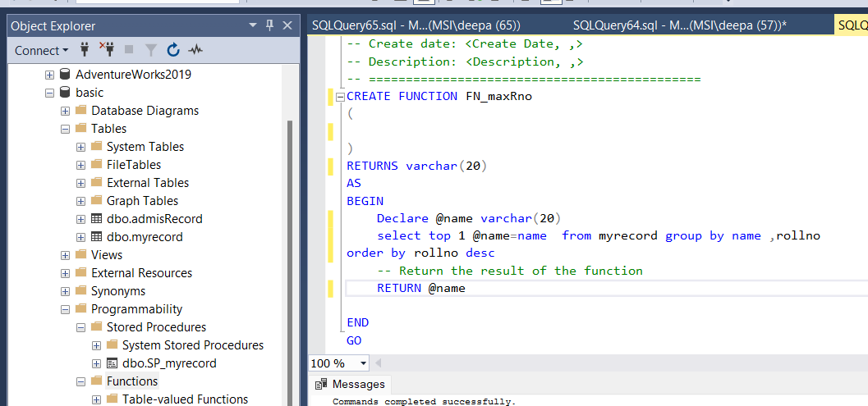The image size is (868, 406).
Task: Collapse the Stored Procedures folder
Action: pos(80,327)
